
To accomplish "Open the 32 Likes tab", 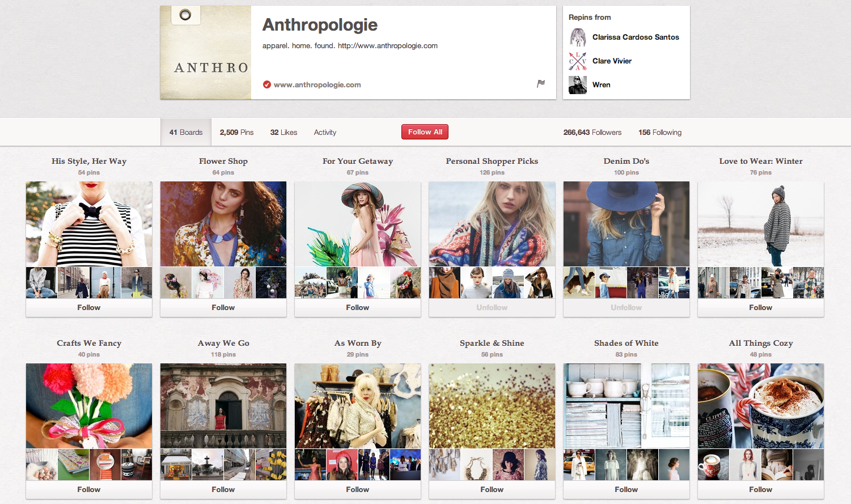I will [283, 132].
